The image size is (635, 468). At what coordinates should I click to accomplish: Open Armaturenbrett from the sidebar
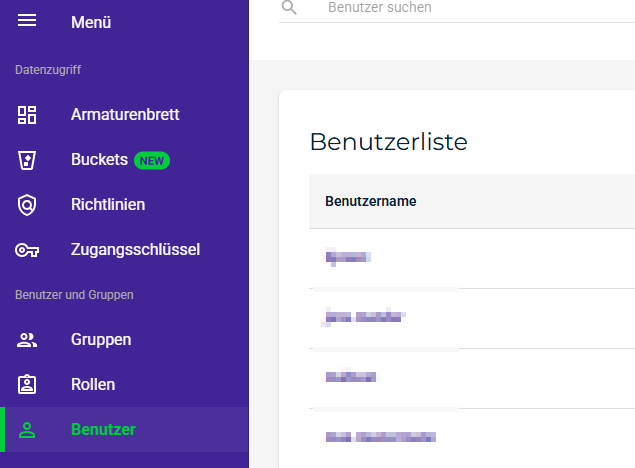125,114
